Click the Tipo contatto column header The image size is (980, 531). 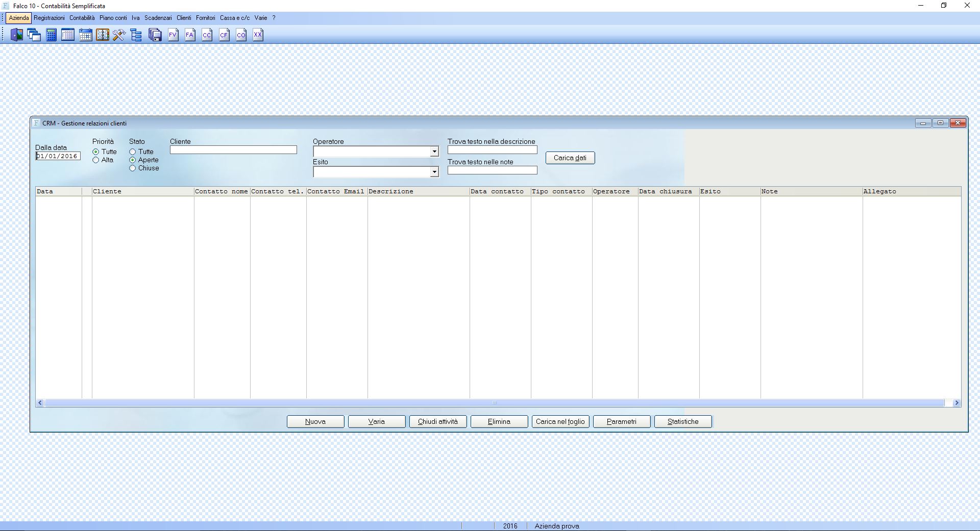point(561,192)
